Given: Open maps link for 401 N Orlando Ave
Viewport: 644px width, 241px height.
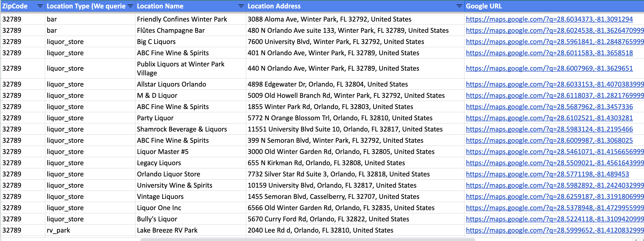Looking at the screenshot, I should point(549,53).
